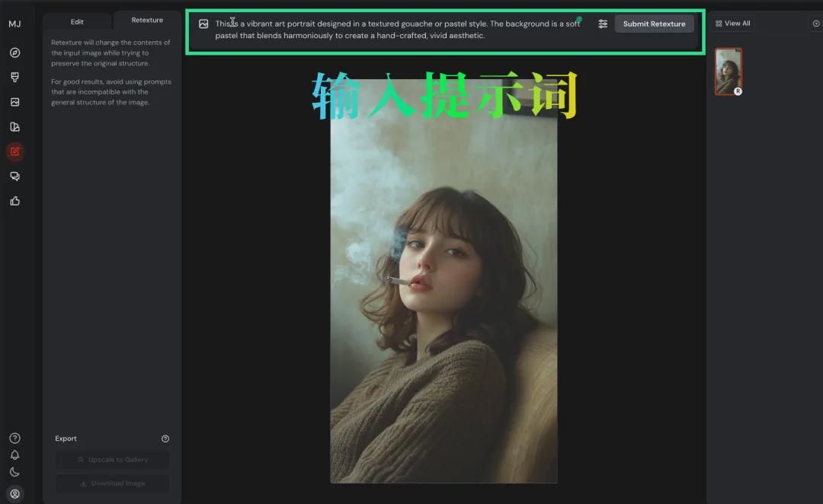Open Help via question mark icon
Viewport: 823px width, 504px height.
click(14, 438)
